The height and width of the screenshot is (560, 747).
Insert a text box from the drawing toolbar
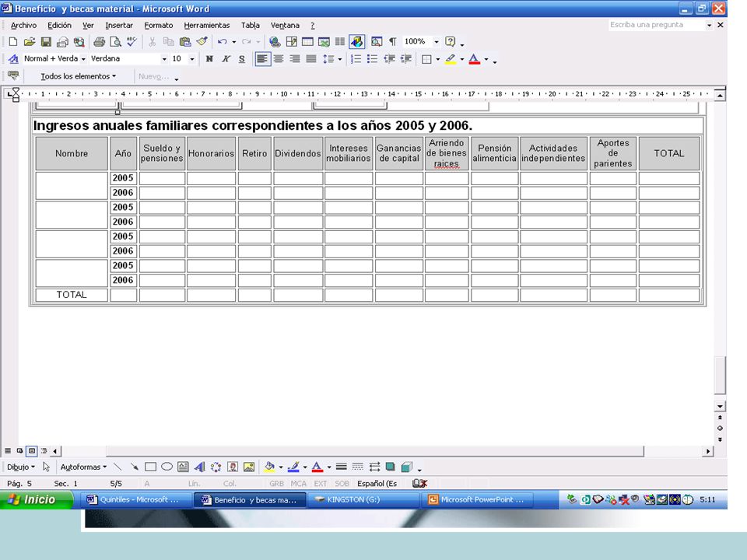click(x=183, y=467)
